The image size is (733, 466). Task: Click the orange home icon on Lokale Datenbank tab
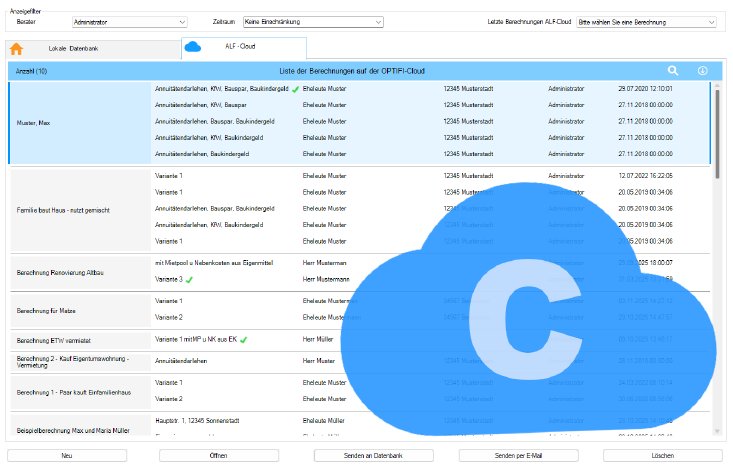point(17,48)
